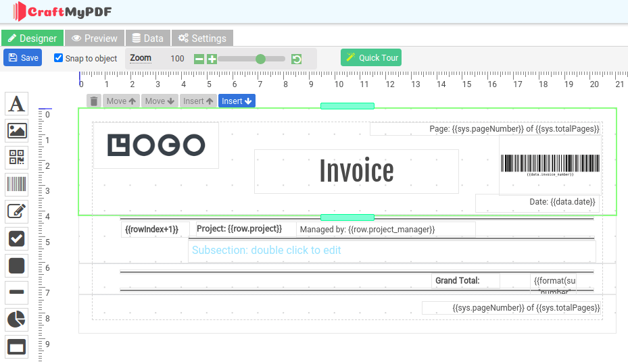This screenshot has height=364, width=628.
Task: Click the zoom value 100 field
Action: coord(177,59)
